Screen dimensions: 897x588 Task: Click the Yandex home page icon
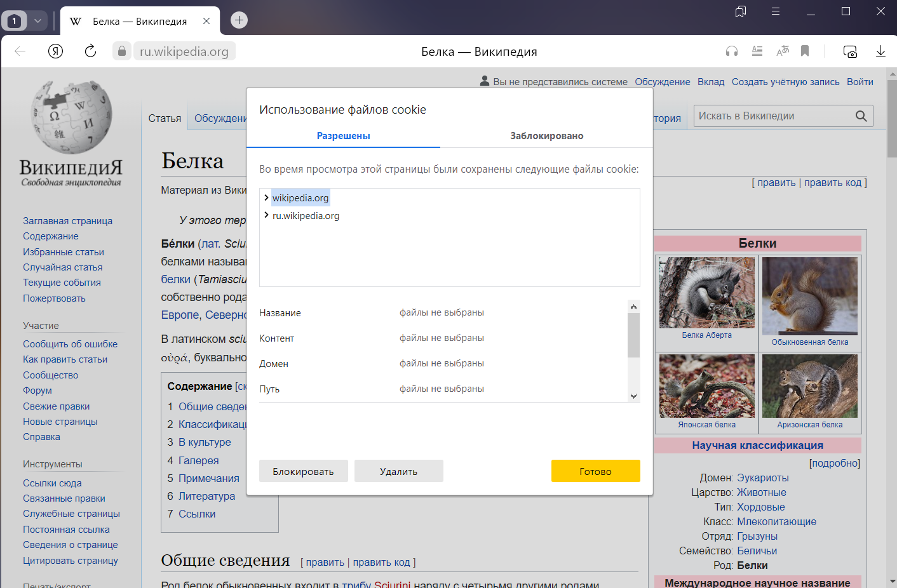[x=55, y=51]
